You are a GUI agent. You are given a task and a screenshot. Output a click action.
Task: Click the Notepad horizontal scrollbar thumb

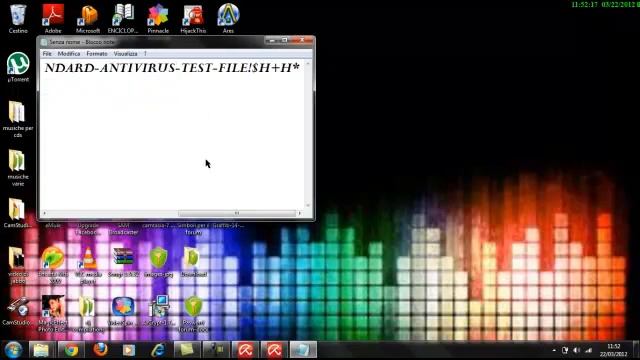point(237,213)
